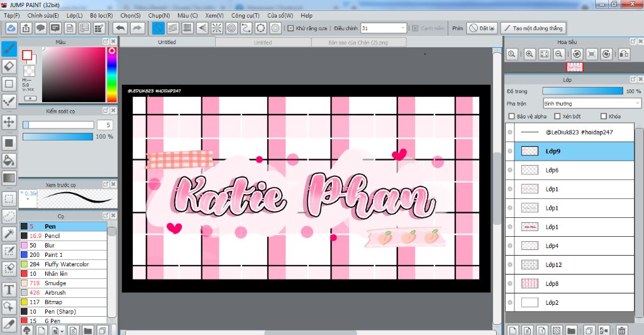Open the Bộ lọc(R) menu
The image size is (644, 335).
click(x=101, y=15)
